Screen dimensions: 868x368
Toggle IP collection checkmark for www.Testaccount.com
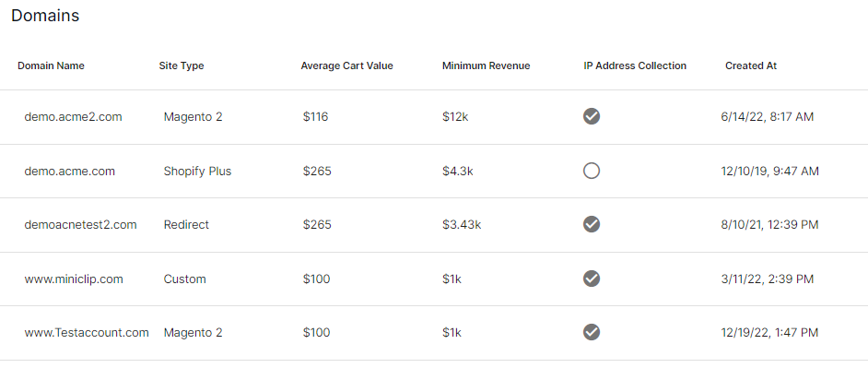[592, 332]
